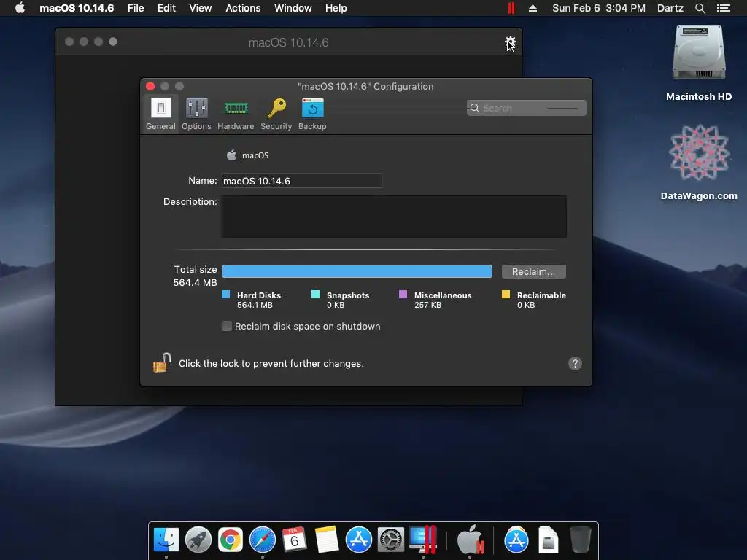This screenshot has width=747, height=560.
Task: Open the File menu
Action: coord(136,8)
